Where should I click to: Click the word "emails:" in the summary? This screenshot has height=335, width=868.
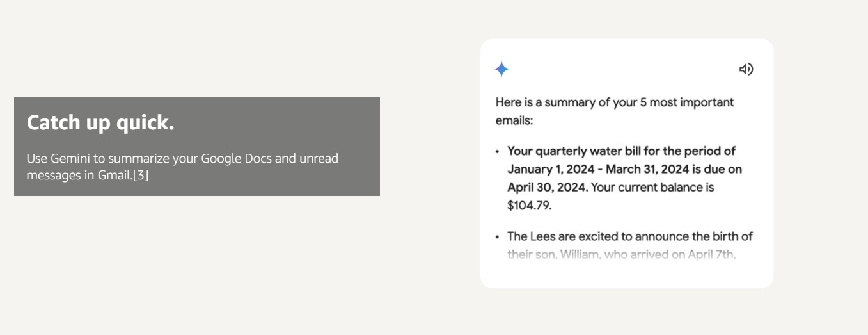514,120
